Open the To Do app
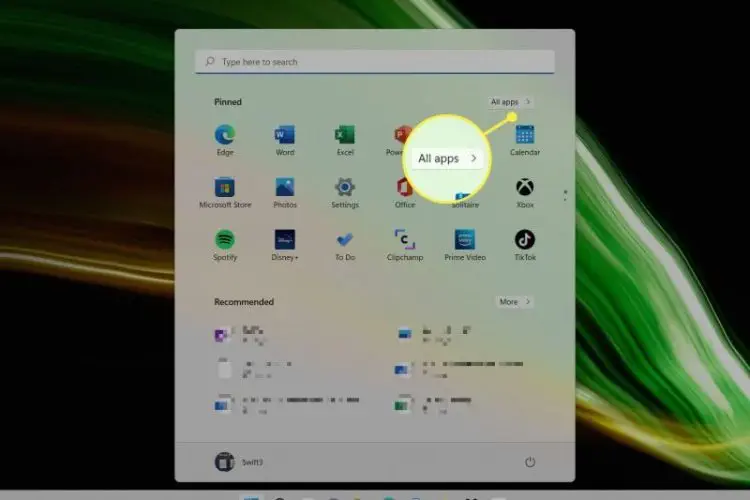The height and width of the screenshot is (500, 750). (x=345, y=245)
